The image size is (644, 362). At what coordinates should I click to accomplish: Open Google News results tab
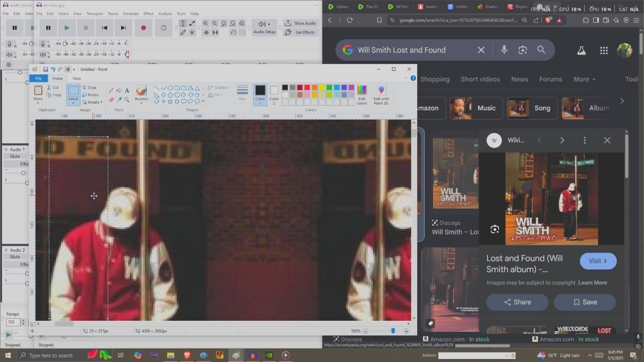[520, 79]
